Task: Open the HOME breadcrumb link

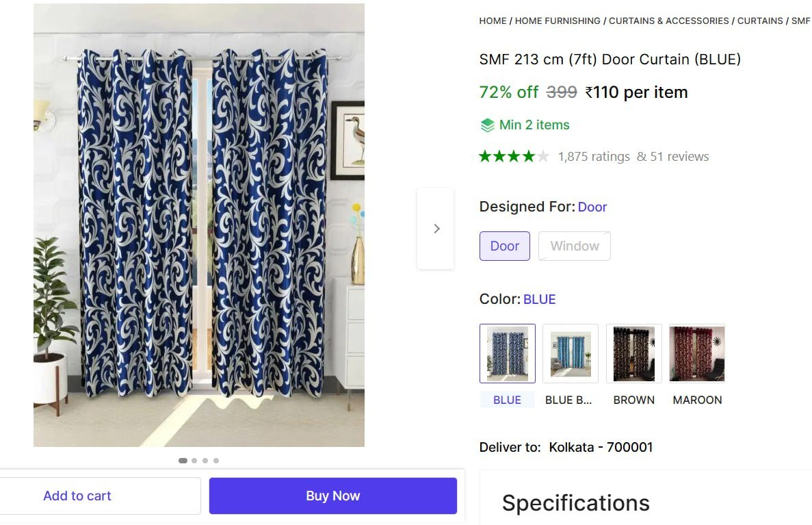Action: click(x=493, y=21)
